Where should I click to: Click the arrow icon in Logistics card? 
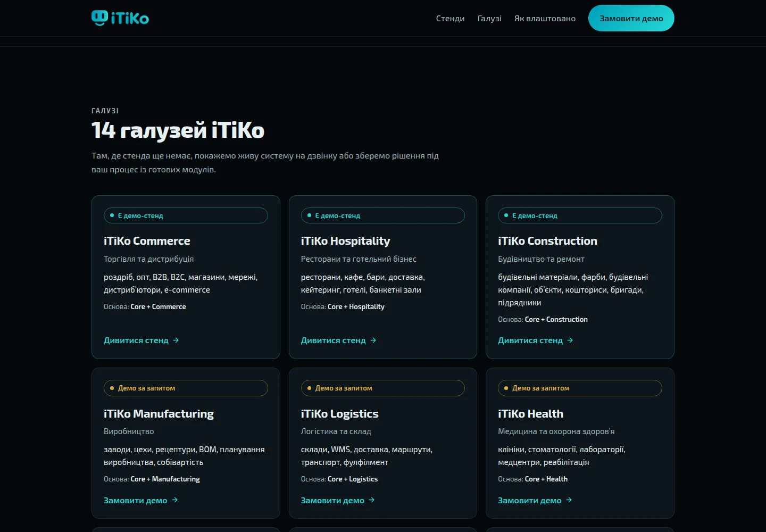[x=372, y=500]
